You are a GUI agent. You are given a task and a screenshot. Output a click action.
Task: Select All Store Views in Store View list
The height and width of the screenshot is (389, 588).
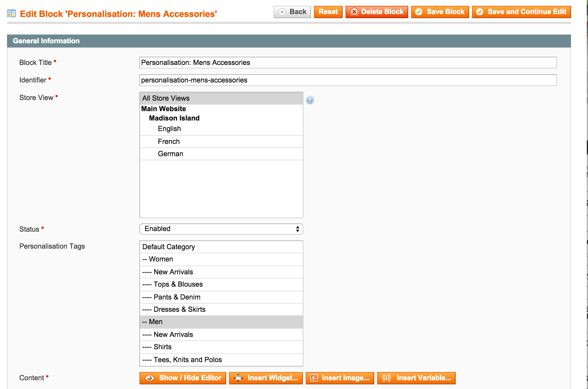pyautogui.click(x=221, y=98)
